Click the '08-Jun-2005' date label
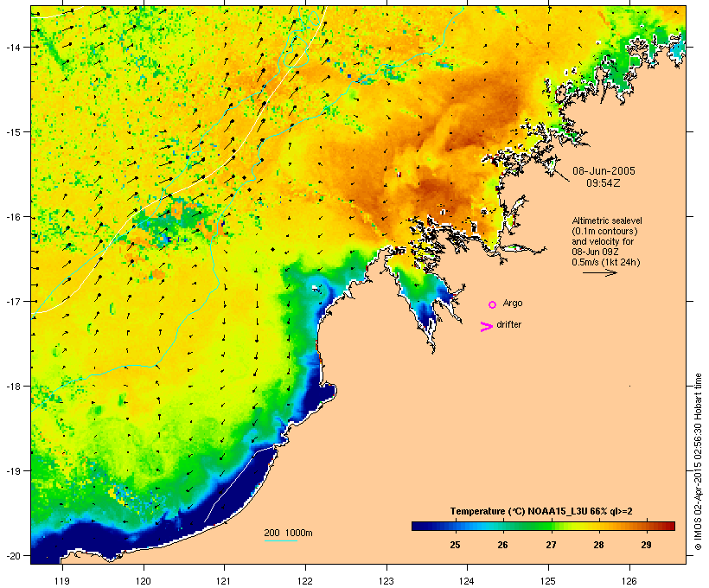The width and height of the screenshot is (709, 588). click(604, 171)
